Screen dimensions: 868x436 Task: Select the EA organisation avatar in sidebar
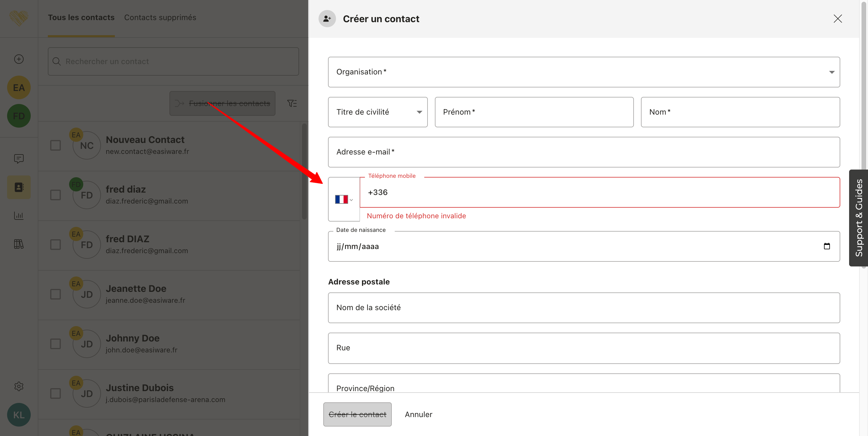coord(19,88)
